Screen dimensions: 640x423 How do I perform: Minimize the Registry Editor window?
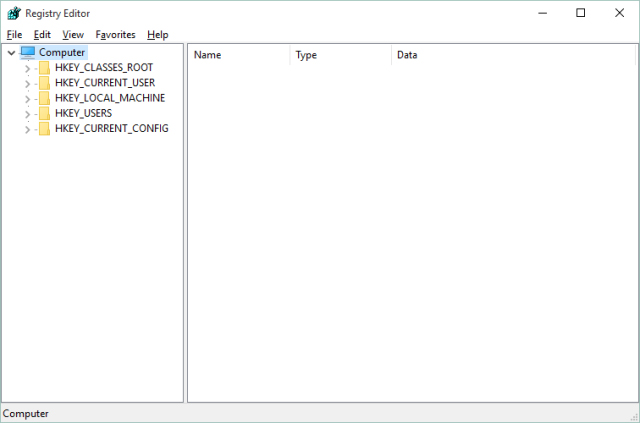point(542,13)
